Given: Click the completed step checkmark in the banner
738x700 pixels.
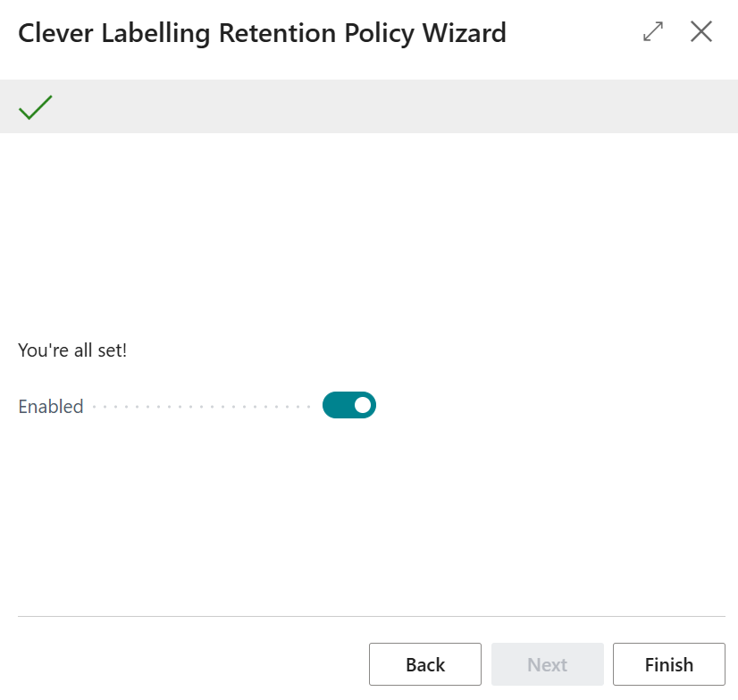Looking at the screenshot, I should [x=34, y=105].
